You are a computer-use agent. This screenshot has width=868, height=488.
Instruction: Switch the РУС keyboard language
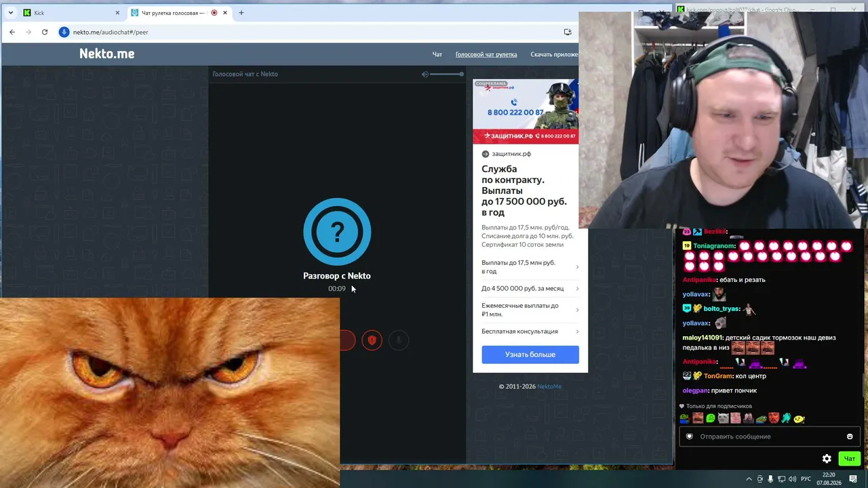point(805,479)
